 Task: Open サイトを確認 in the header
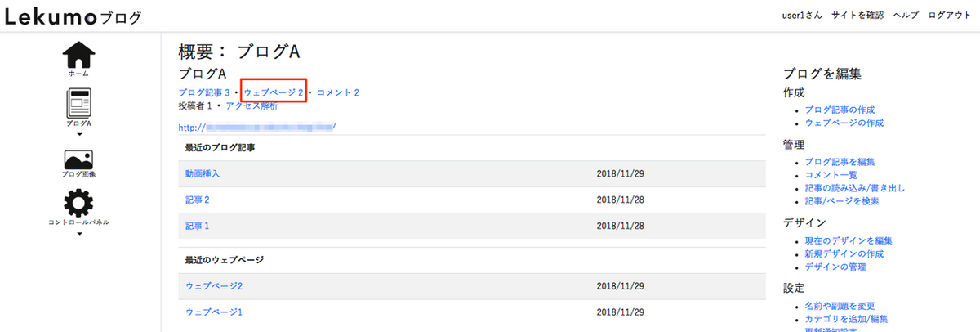pyautogui.click(x=857, y=16)
